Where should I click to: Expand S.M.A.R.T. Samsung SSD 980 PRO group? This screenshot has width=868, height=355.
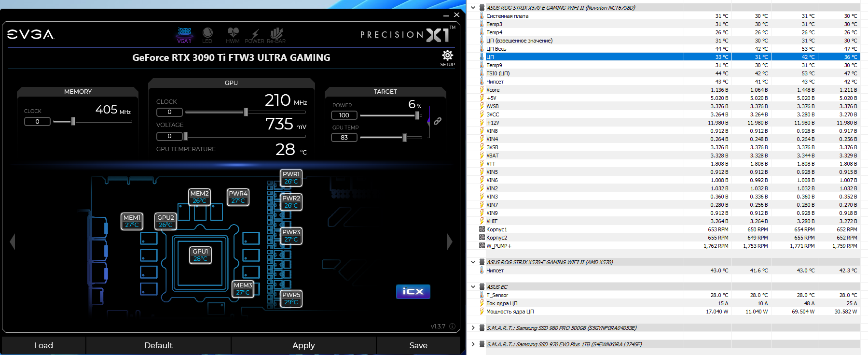pos(473,328)
